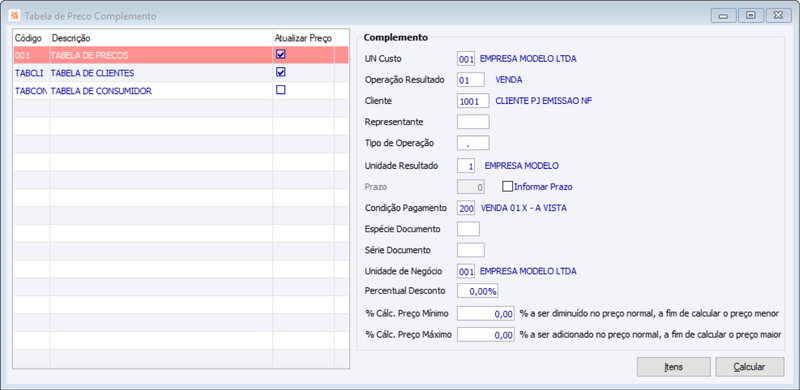Viewport: 800px width, 390px height.
Task: Tick the Informar Prazo checkbox
Action: [x=507, y=186]
